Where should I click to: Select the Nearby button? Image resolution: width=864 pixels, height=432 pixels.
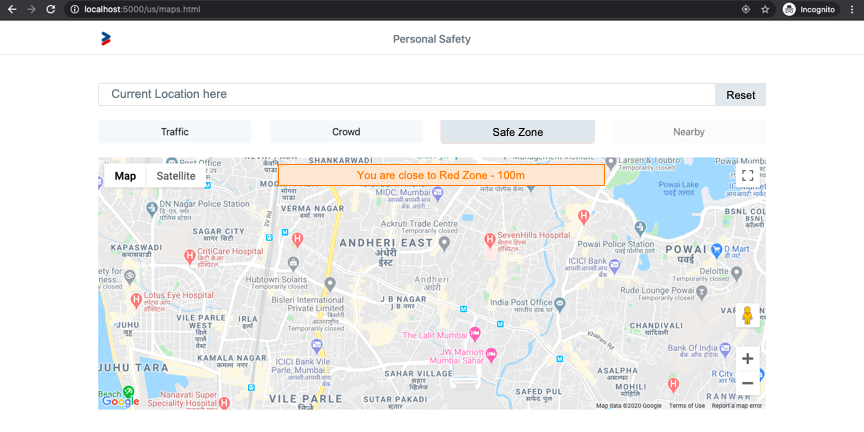[x=689, y=132]
